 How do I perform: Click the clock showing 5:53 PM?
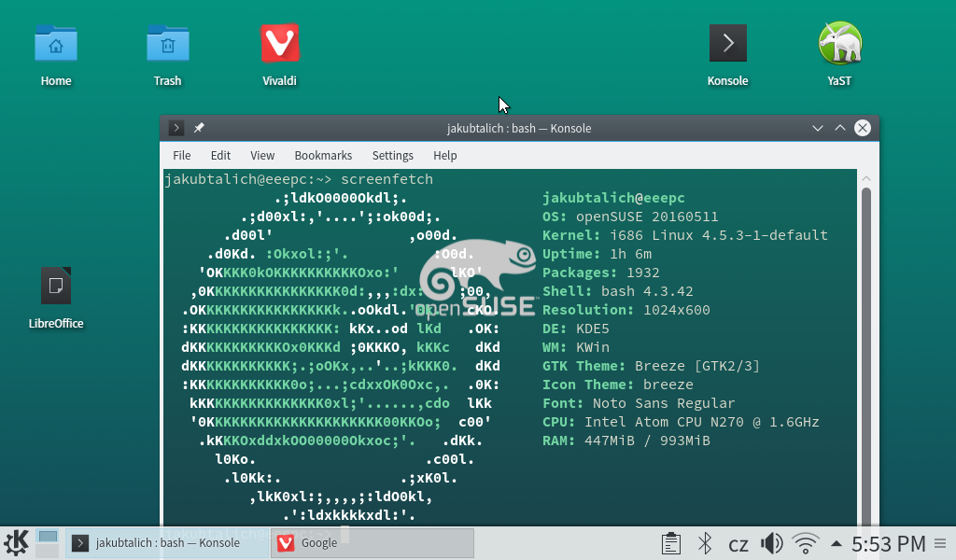[889, 543]
